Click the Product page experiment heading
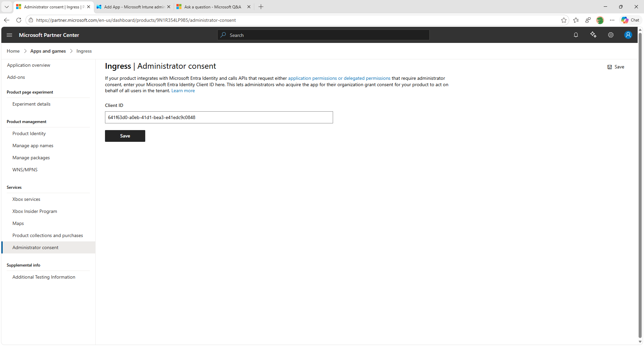 (x=30, y=92)
